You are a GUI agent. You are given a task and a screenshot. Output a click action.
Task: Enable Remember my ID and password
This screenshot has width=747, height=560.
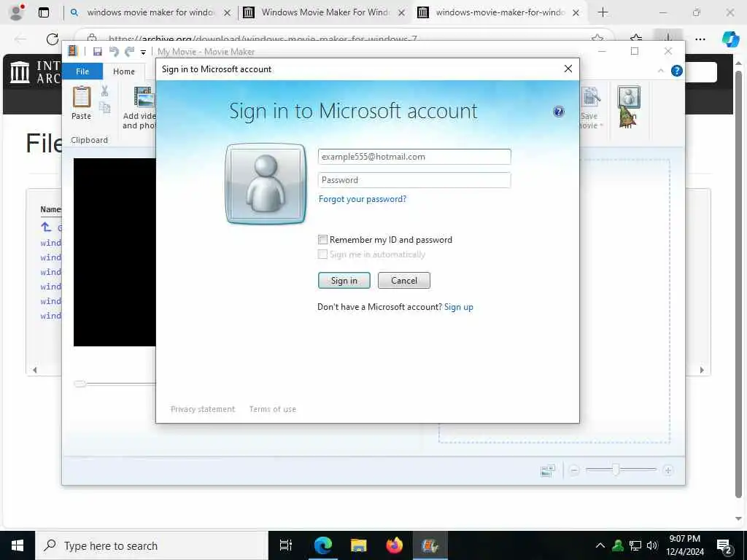pos(322,239)
